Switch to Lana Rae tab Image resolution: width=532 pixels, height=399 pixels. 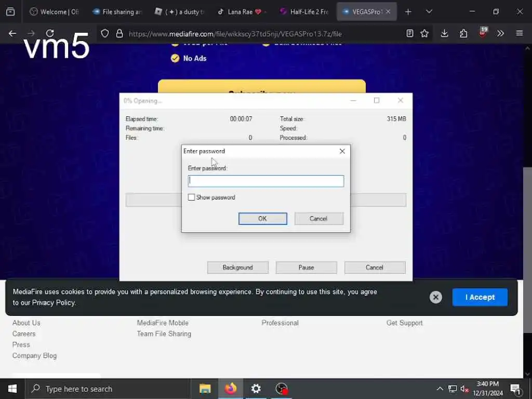[x=242, y=12]
